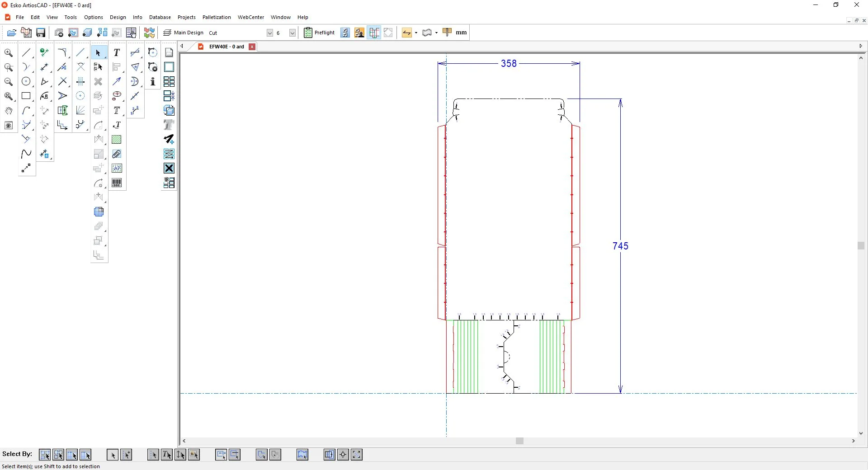Screen dimensions: 868x470
Task: Toggle Select By bitmap image mode
Action: point(194,455)
